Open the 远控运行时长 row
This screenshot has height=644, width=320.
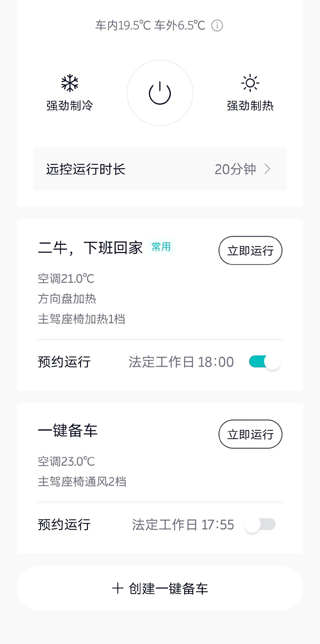(160, 169)
